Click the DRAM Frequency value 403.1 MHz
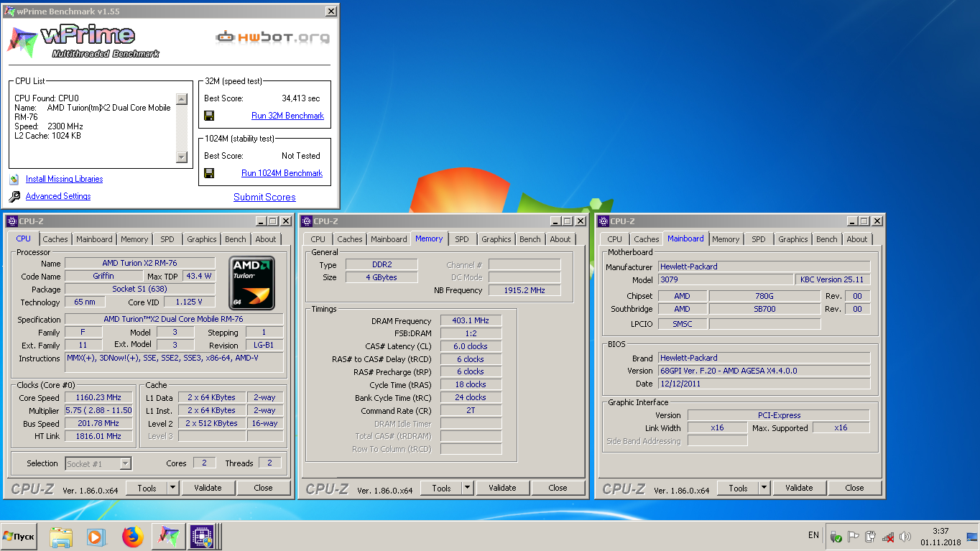Screen dimensions: 980x551 coord(471,321)
